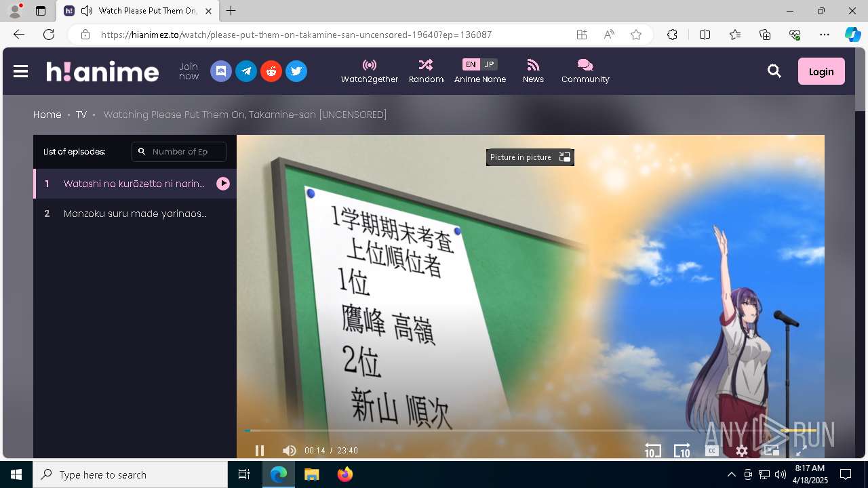Screen dimensions: 868x488
Task: Click the address bar URL
Action: (296, 35)
